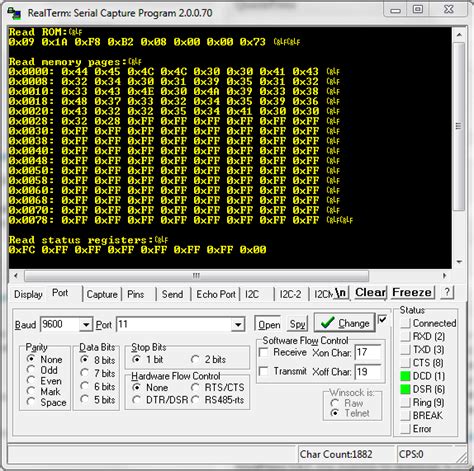This screenshot has height=471, width=474.
Task: Open the ? help button
Action: (447, 292)
